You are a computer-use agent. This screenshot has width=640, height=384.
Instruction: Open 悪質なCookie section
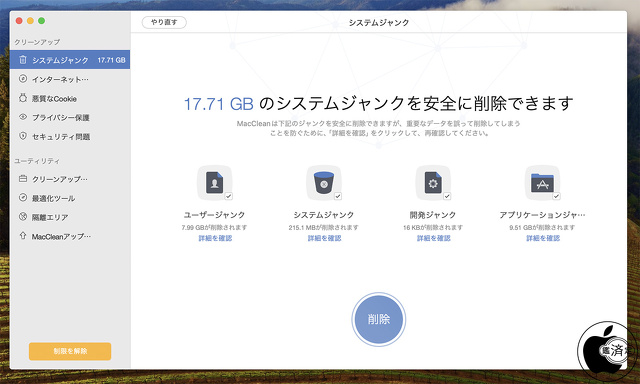(x=70, y=98)
